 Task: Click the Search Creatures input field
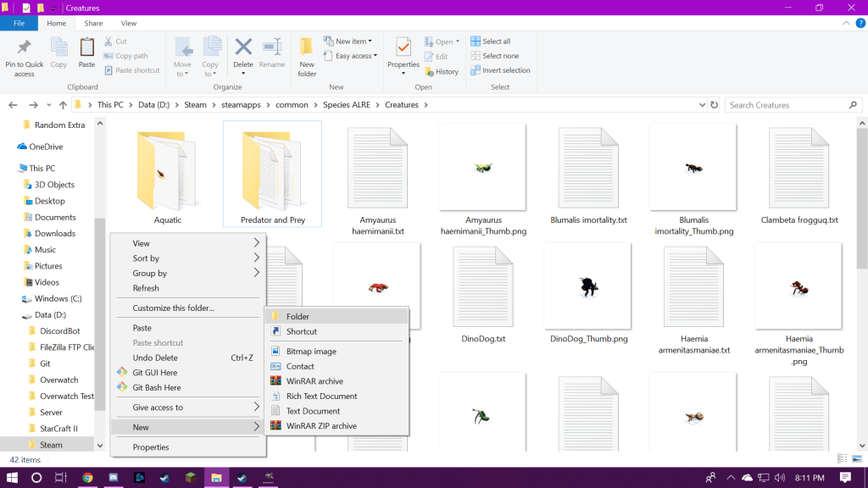tap(788, 105)
